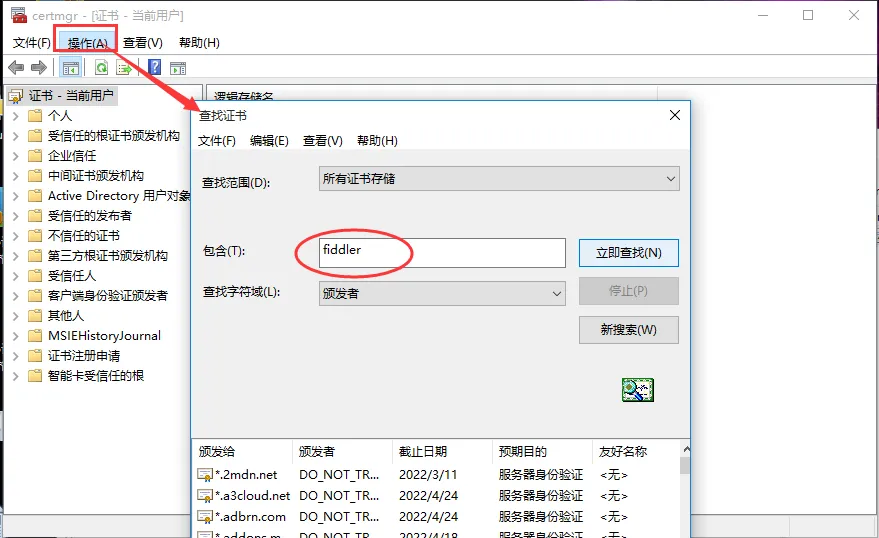
Task: Click the 立即查找(N) button
Action: coord(628,253)
